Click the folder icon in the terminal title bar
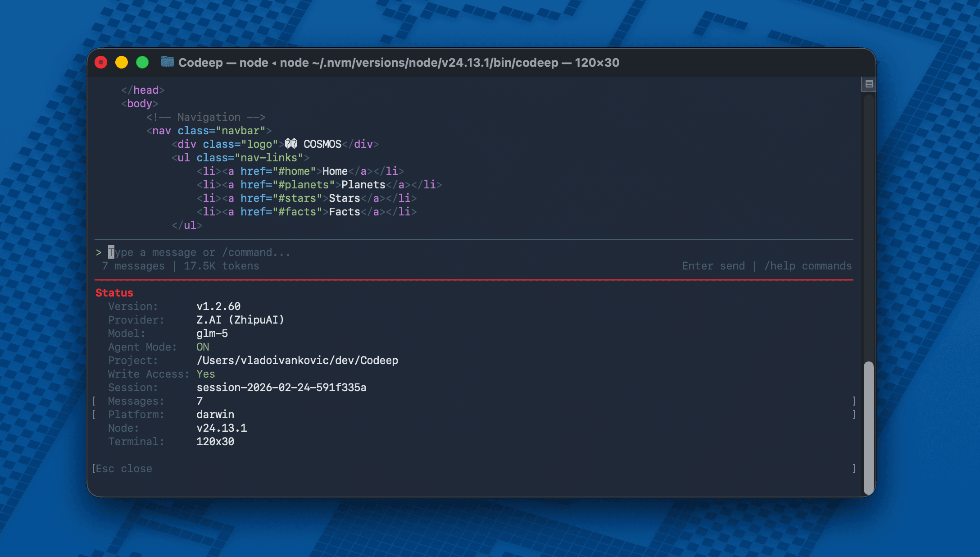Viewport: 980px width, 557px height. point(167,63)
